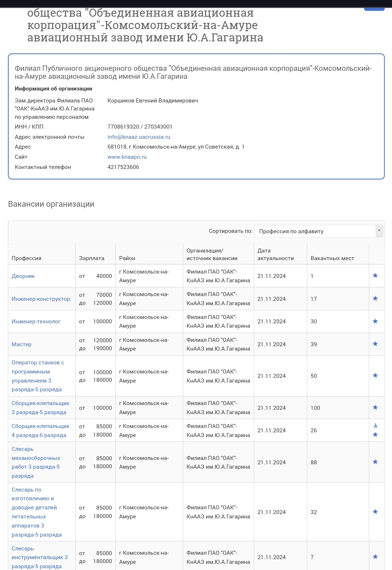Click vacancy count 88 for Слесарь механосборочных работ
This screenshot has width=392, height=570.
314,462
